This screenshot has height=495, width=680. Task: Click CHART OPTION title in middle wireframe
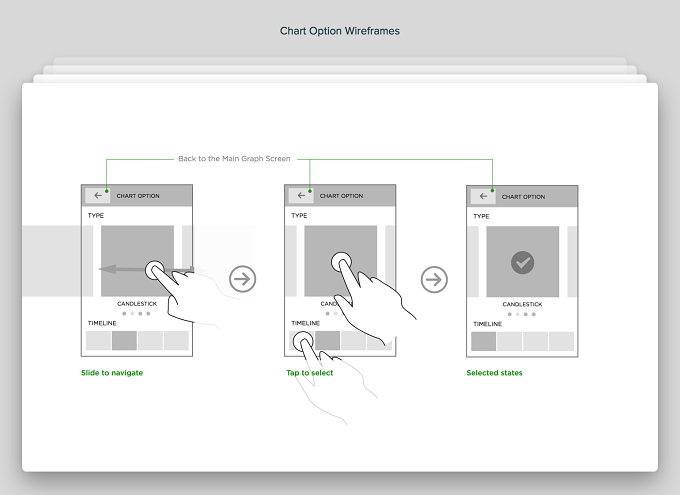tap(341, 196)
